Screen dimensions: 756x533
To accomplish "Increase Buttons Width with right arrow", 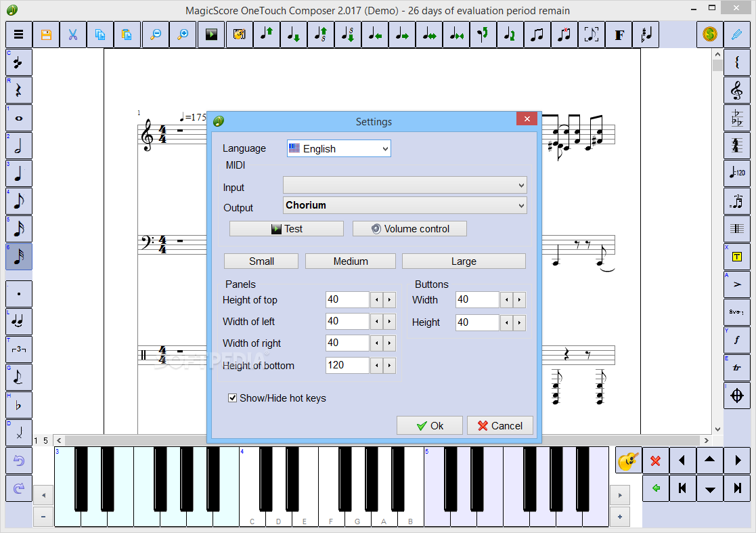I will point(519,300).
